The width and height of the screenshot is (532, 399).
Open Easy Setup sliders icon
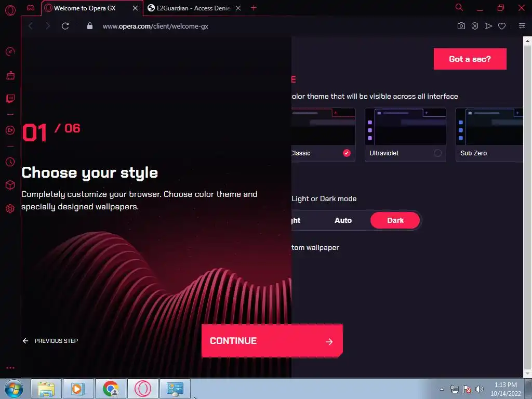pos(522,26)
